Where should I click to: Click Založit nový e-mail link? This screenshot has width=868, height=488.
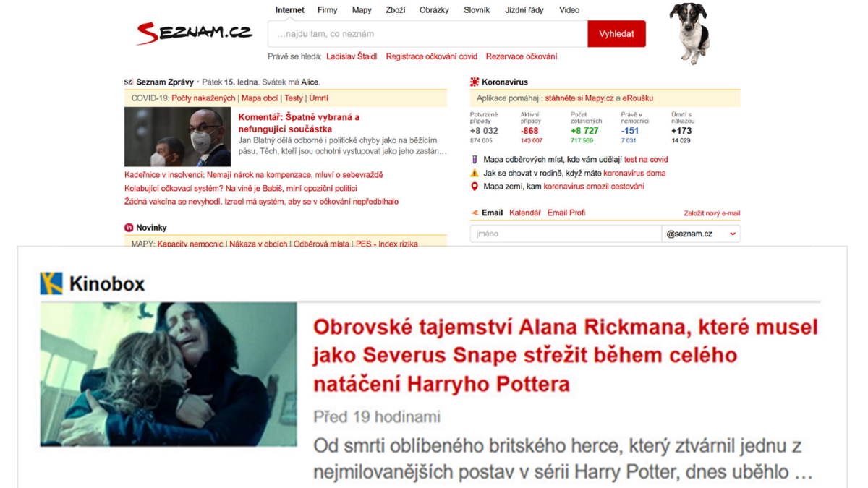point(712,213)
